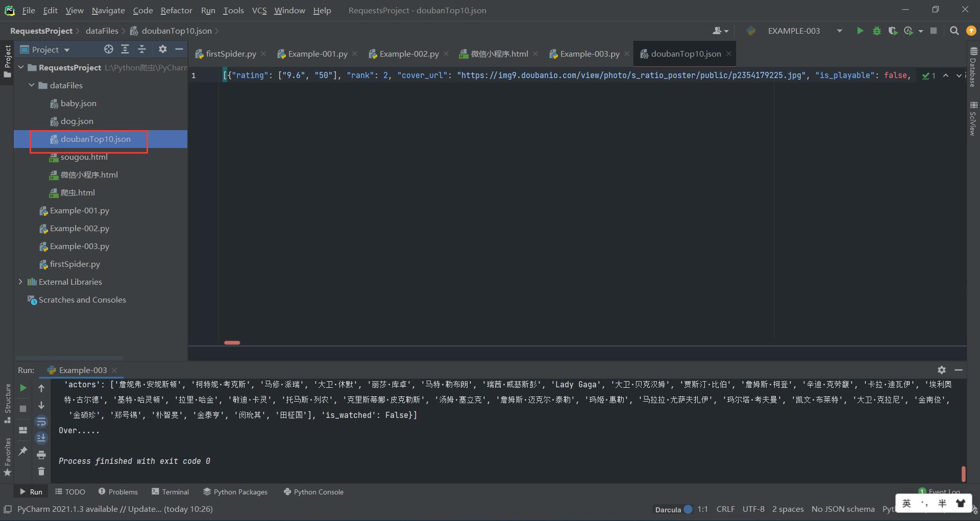Image resolution: width=980 pixels, height=521 pixels.
Task: Open the Database side panel
Action: (x=973, y=67)
